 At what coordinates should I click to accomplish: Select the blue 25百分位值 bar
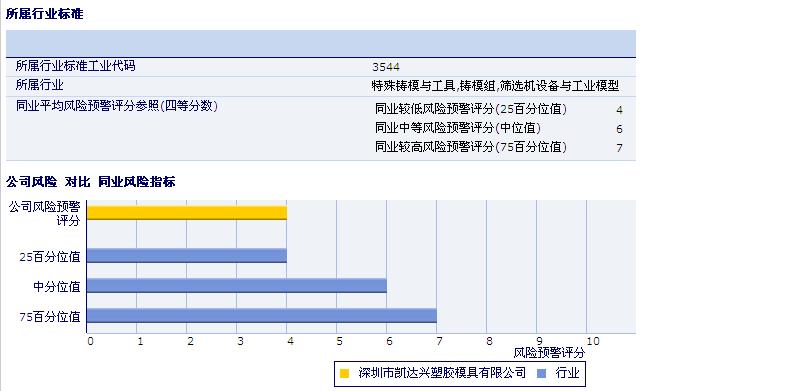(x=187, y=256)
